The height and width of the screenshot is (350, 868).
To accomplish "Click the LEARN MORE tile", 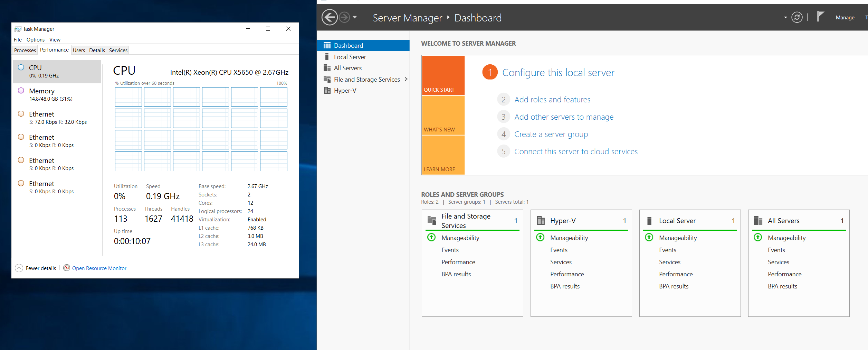I will 443,155.
